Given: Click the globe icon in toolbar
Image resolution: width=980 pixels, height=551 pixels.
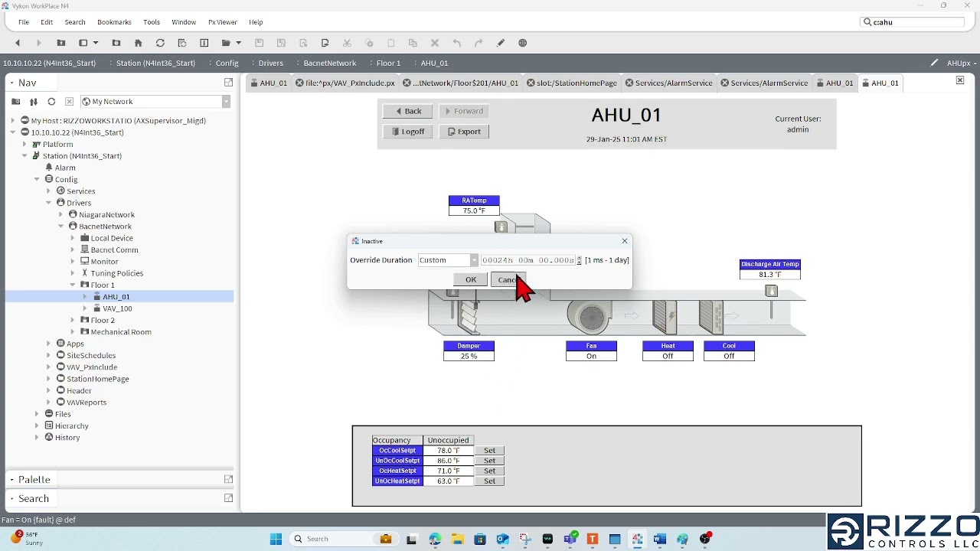Looking at the screenshot, I should [523, 43].
